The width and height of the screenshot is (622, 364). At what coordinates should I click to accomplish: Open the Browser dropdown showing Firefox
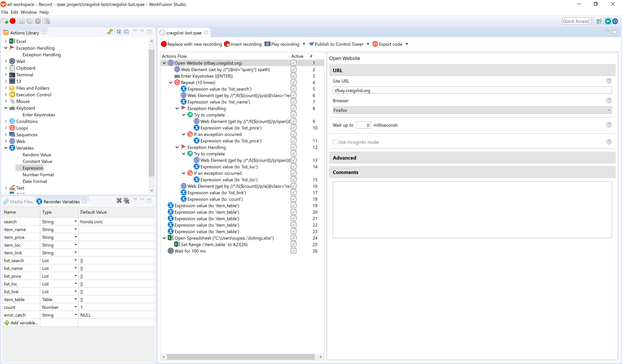(x=472, y=110)
